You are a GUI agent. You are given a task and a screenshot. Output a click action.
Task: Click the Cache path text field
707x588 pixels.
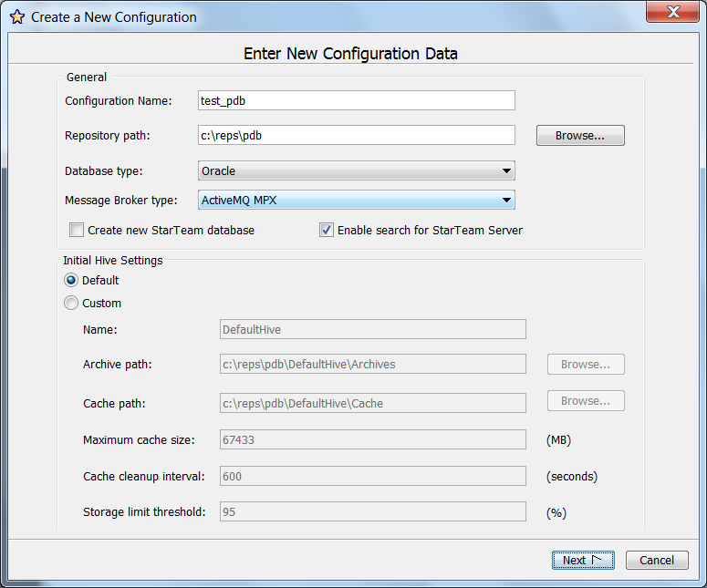pyautogui.click(x=372, y=403)
